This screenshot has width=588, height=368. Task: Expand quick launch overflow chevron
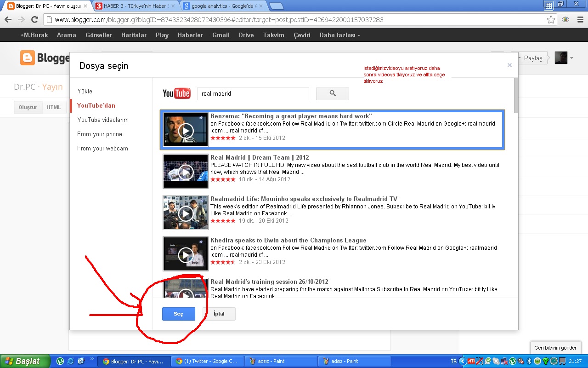92,359
